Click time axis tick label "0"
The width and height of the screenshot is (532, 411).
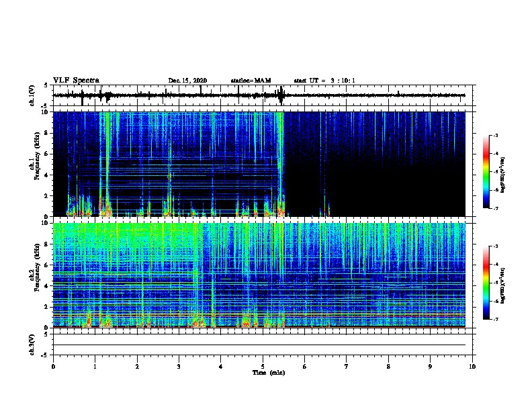[x=53, y=367]
